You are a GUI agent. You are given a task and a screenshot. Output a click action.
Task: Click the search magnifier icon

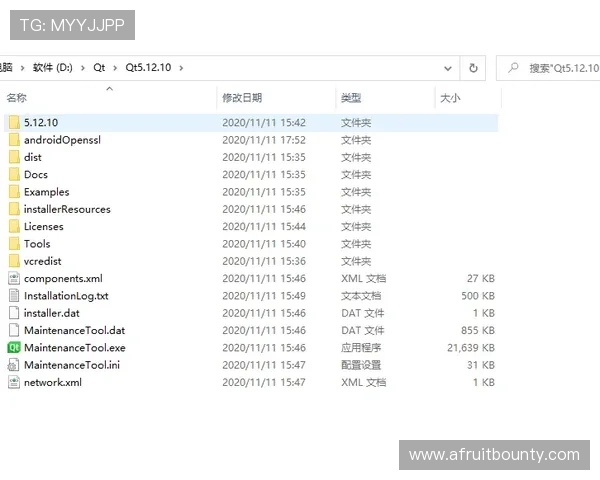click(513, 68)
